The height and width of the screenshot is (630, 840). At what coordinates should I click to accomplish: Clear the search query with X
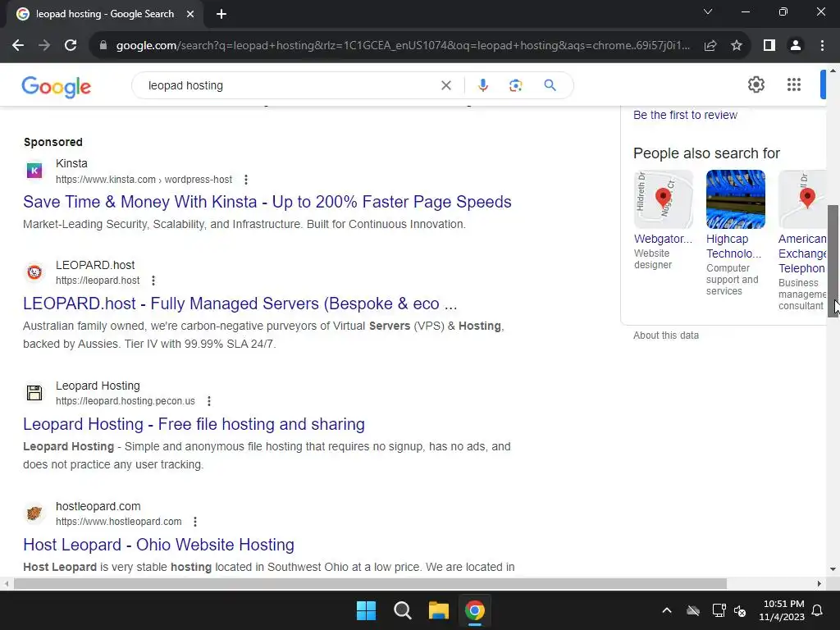(x=445, y=85)
